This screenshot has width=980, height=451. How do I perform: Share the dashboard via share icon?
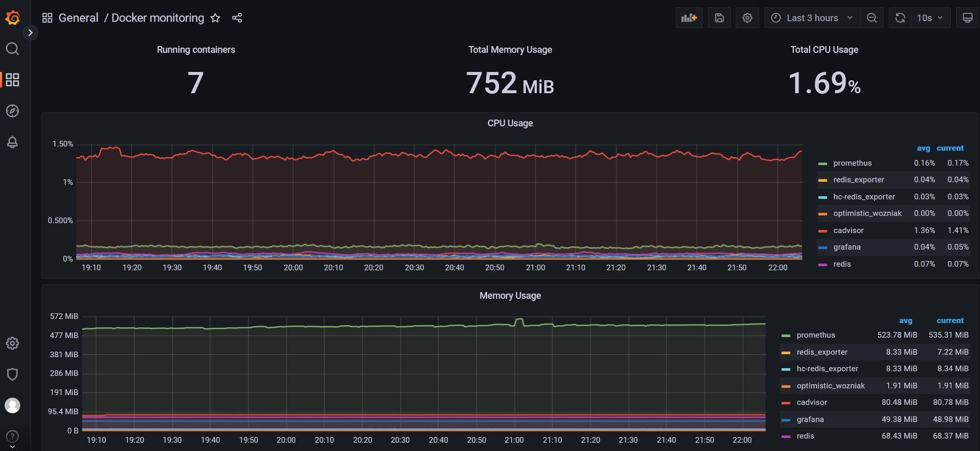(237, 18)
